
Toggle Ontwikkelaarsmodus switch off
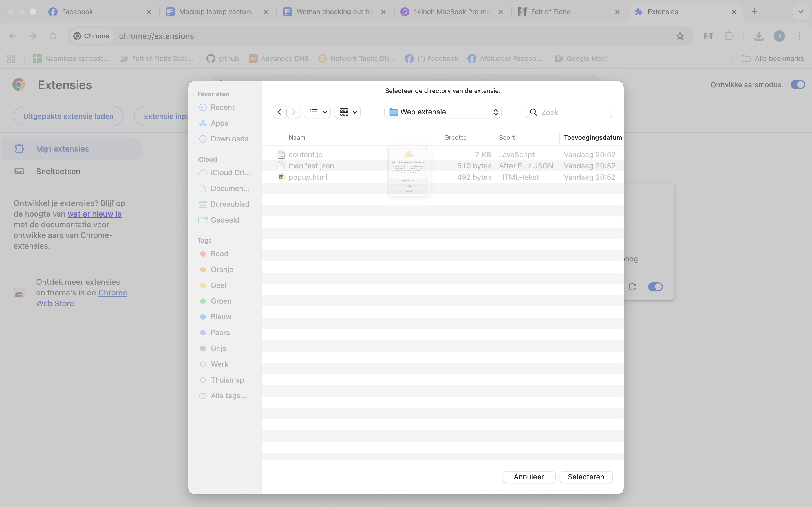pyautogui.click(x=797, y=84)
